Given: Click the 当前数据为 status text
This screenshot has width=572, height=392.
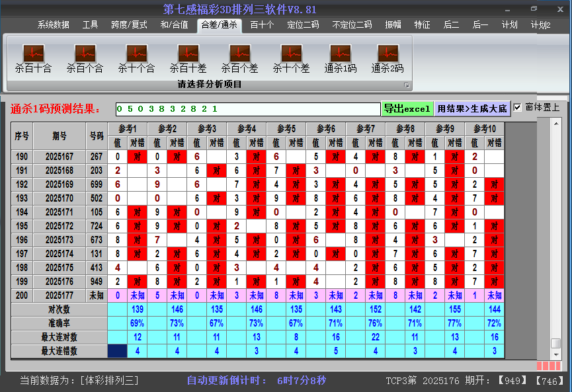Looking at the screenshot, I should [79, 381].
